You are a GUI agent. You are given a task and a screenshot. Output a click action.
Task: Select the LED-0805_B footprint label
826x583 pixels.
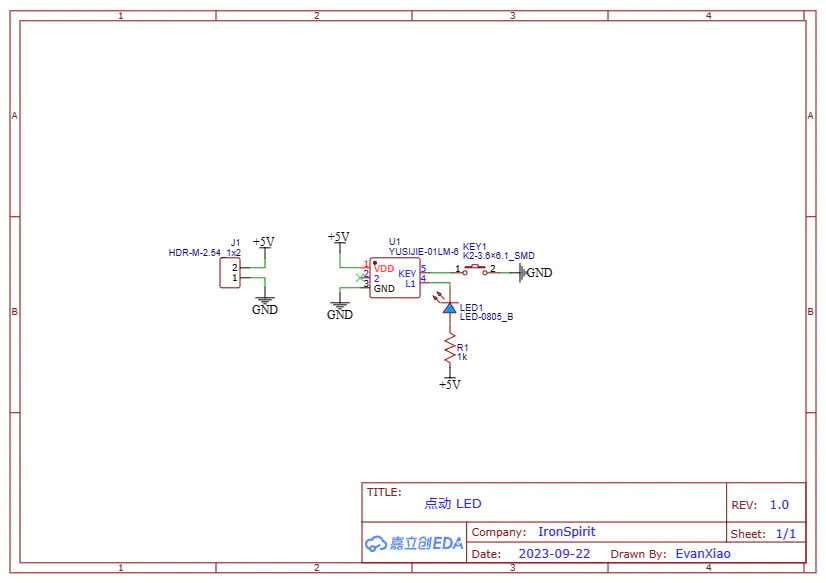486,317
